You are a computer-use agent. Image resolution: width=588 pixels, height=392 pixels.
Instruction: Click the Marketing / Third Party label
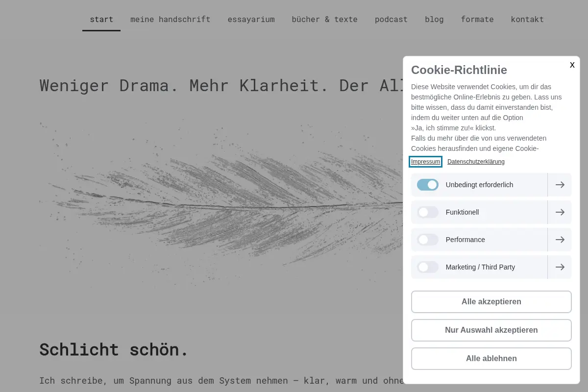pyautogui.click(x=480, y=267)
